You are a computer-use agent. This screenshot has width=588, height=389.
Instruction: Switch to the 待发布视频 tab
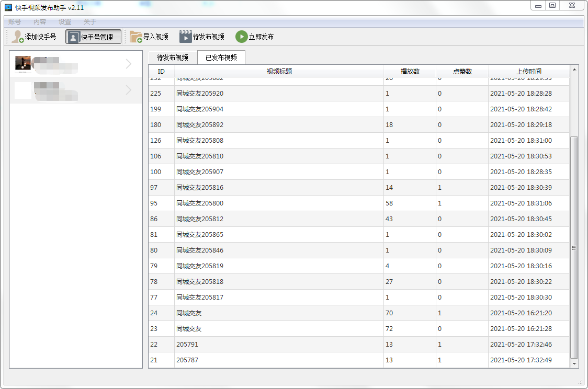click(x=173, y=58)
